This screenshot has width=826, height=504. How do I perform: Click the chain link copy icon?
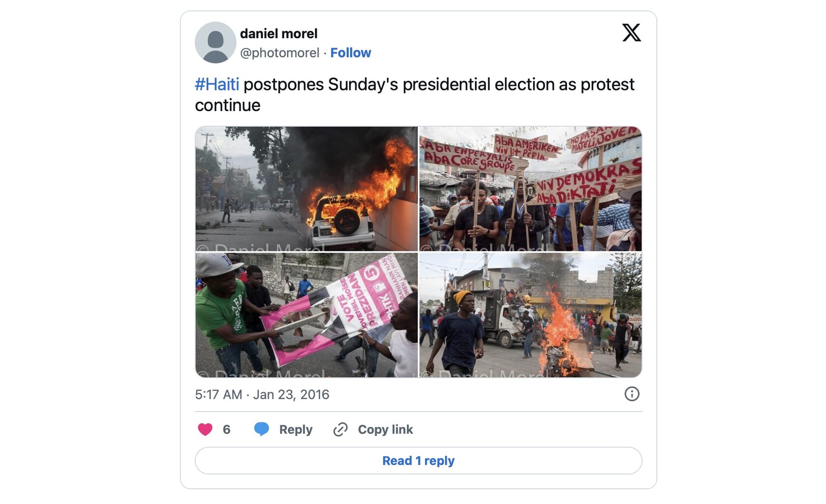coord(340,429)
